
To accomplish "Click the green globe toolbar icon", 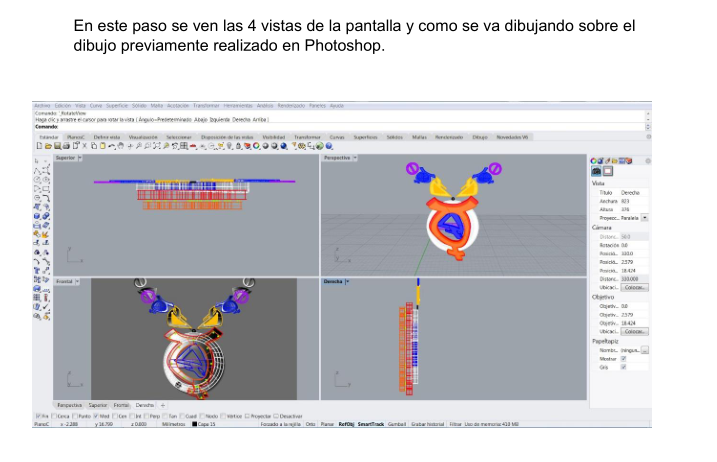I will [320, 146].
